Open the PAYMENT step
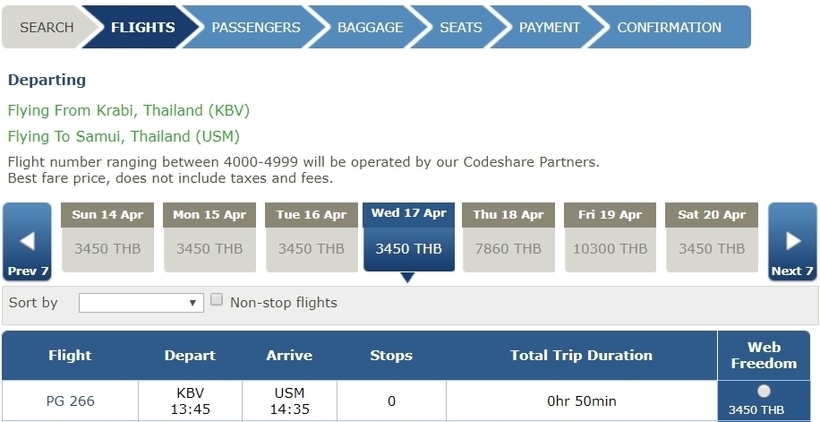Screen dimensions: 820x422 [549, 27]
